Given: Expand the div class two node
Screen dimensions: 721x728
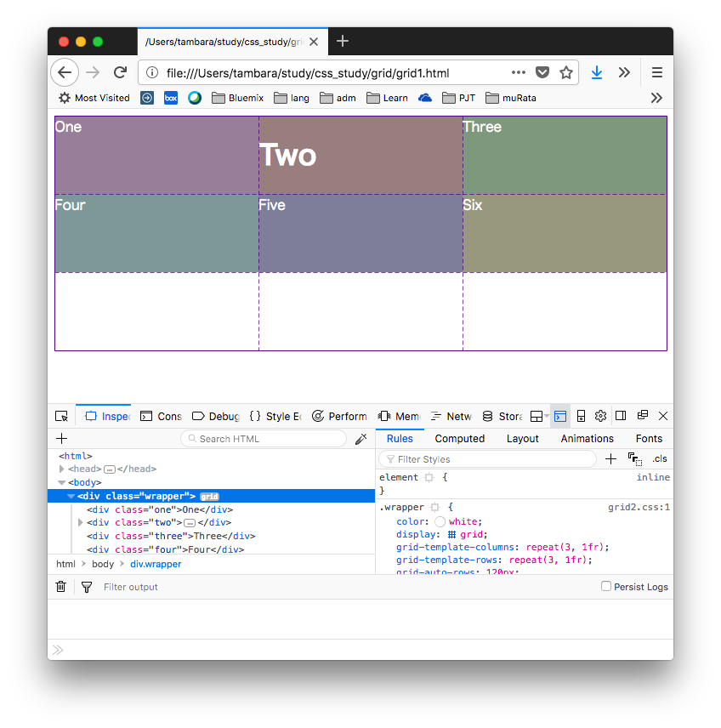Looking at the screenshot, I should [80, 523].
